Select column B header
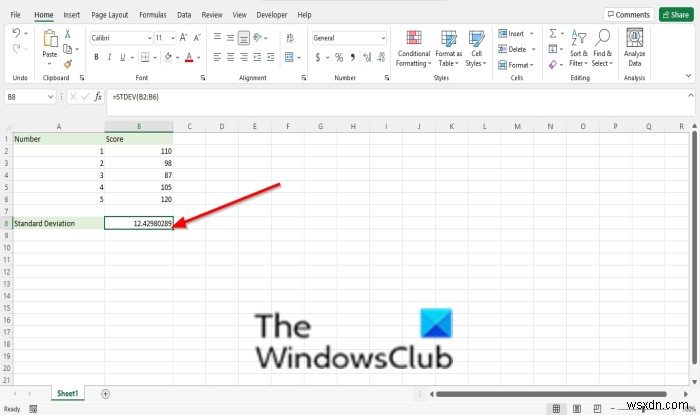 tap(139, 126)
